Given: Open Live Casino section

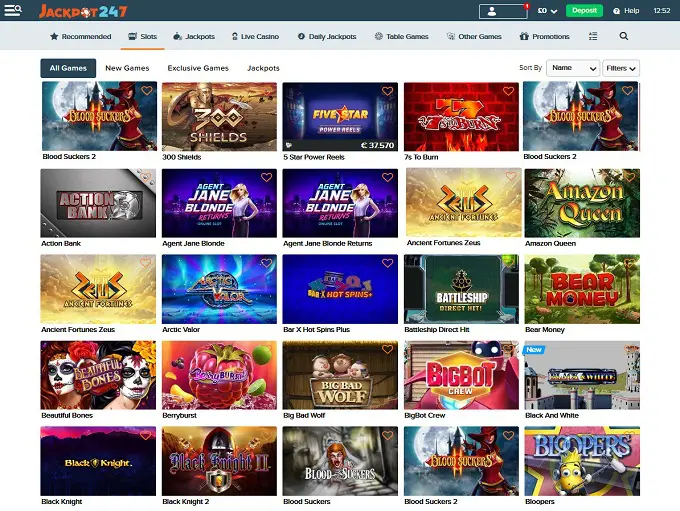Looking at the screenshot, I should point(255,36).
